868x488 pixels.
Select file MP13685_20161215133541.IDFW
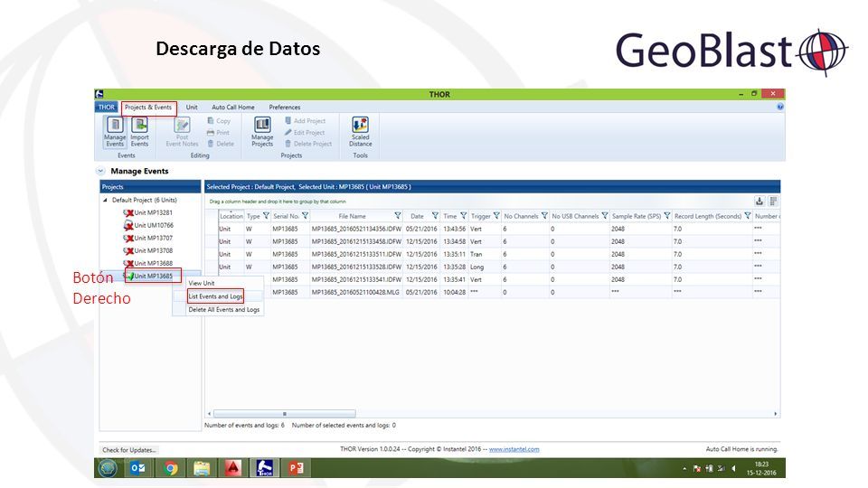point(356,280)
